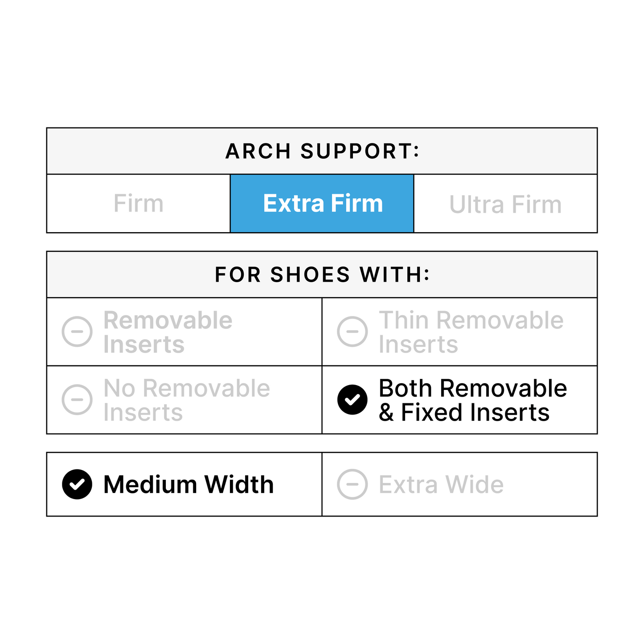Choose the Extra Wide text label

pos(441,484)
